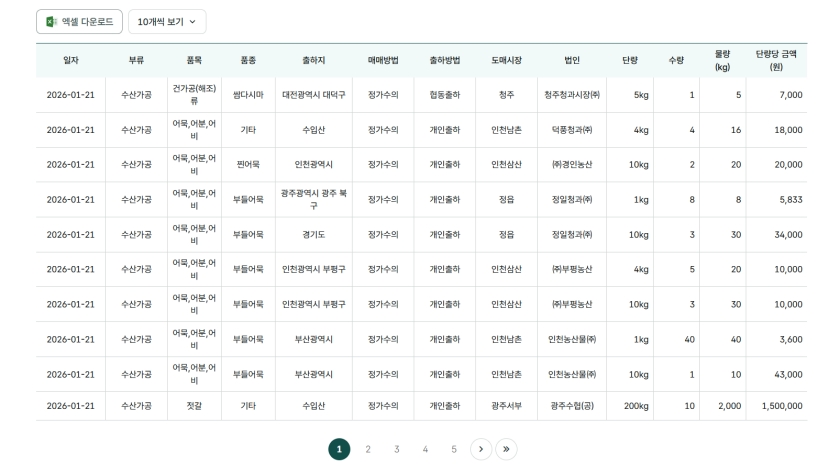
Task: Go to page 2
Action: point(368,449)
